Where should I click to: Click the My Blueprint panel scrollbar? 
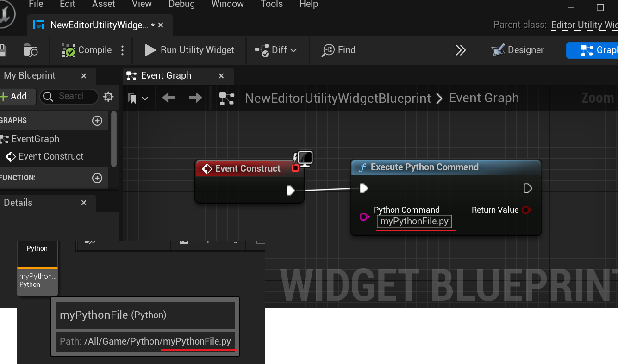(114, 139)
